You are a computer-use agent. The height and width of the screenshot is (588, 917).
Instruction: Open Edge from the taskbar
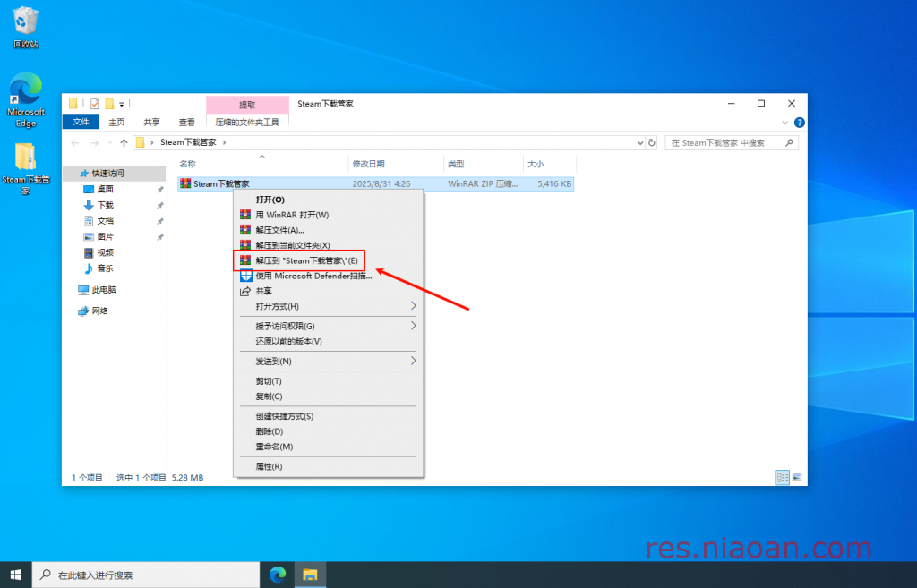tap(278, 575)
